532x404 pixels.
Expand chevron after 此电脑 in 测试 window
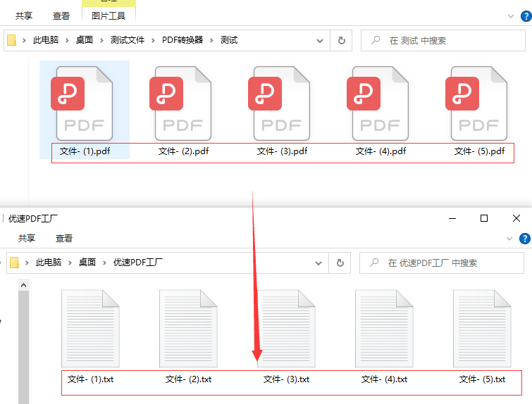(x=67, y=40)
